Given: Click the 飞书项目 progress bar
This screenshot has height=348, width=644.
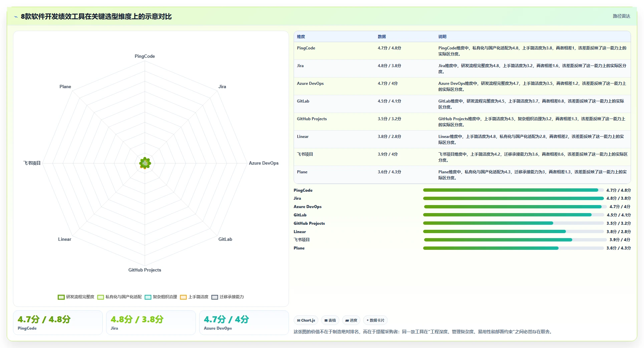Looking at the screenshot, I should 515,240.
